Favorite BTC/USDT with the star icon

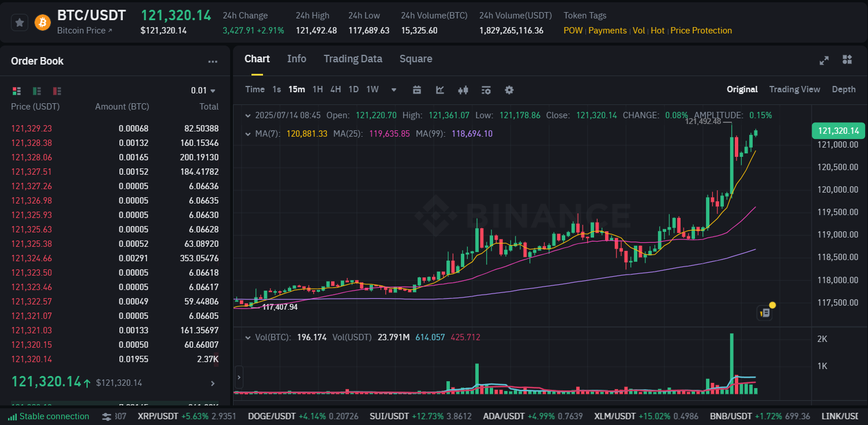coord(20,22)
